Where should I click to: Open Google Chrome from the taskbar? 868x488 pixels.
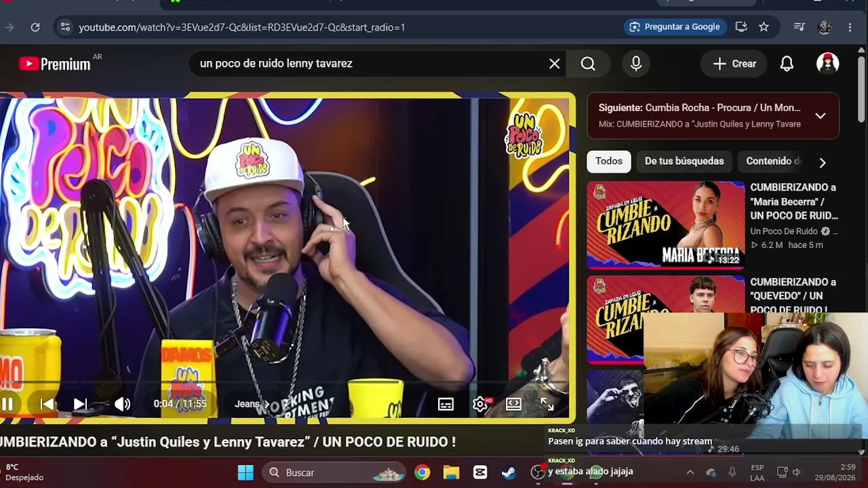point(422,472)
